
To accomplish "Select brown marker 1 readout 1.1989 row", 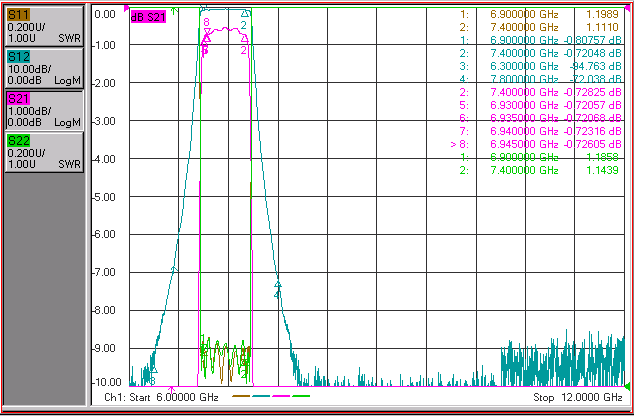I will click(x=539, y=14).
